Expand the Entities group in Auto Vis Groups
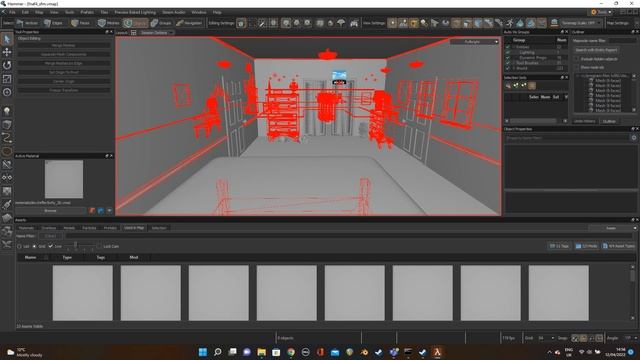This screenshot has height=360, width=640. coord(513,47)
